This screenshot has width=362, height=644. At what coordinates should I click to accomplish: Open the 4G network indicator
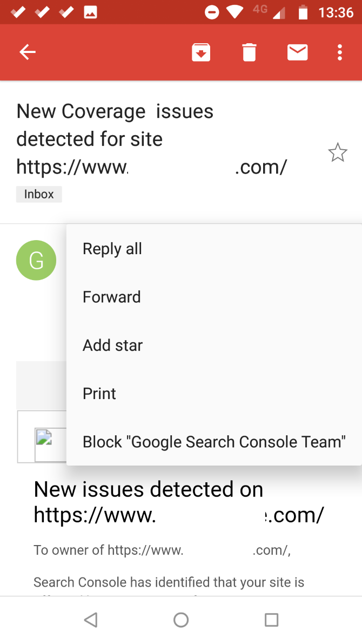(x=258, y=10)
